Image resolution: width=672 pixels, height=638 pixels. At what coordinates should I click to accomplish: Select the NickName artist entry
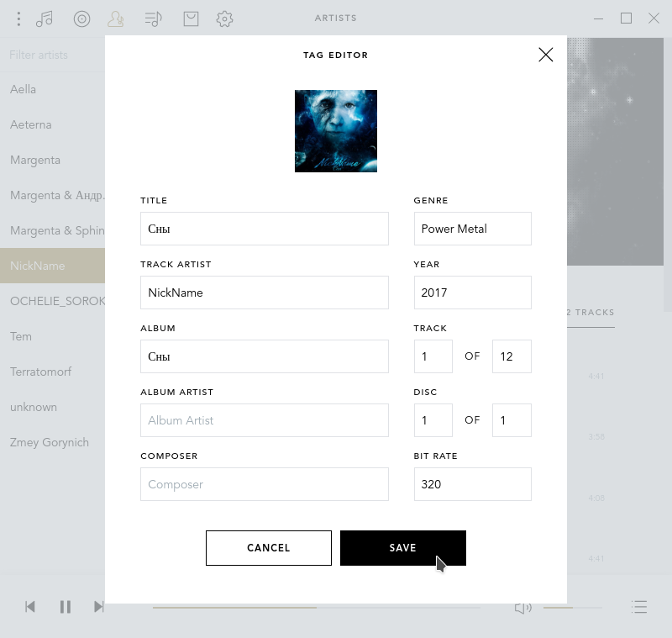[x=52, y=266]
